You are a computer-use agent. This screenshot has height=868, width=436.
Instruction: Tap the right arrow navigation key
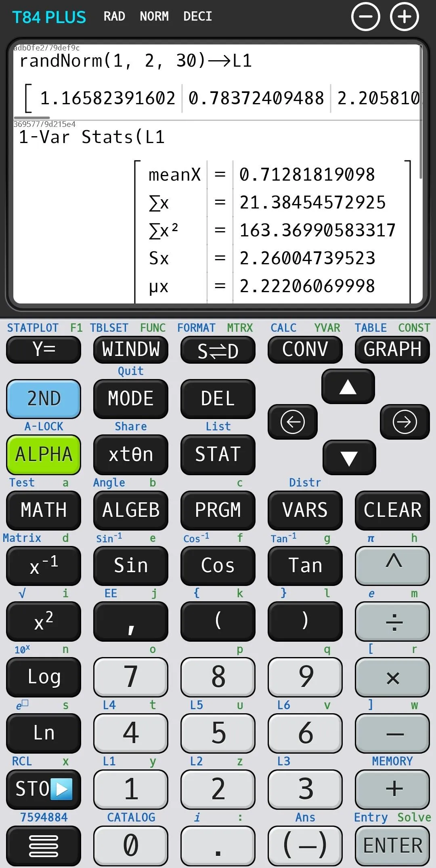(405, 422)
